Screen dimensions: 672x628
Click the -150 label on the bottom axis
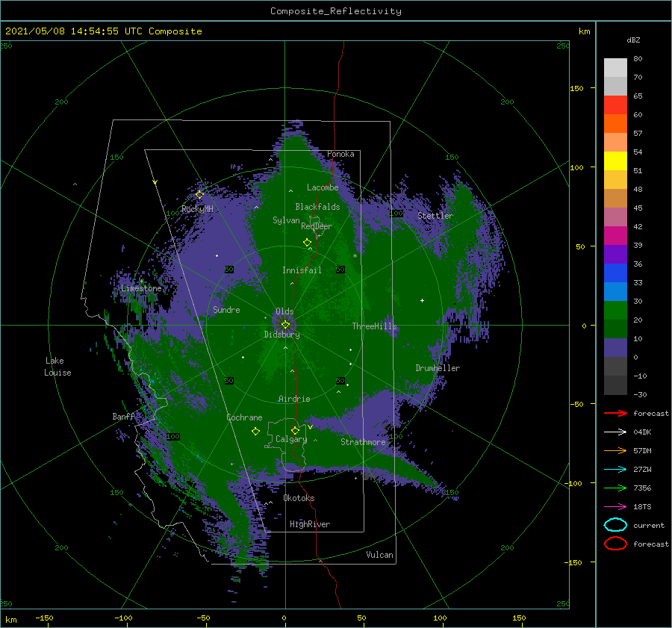[x=44, y=618]
